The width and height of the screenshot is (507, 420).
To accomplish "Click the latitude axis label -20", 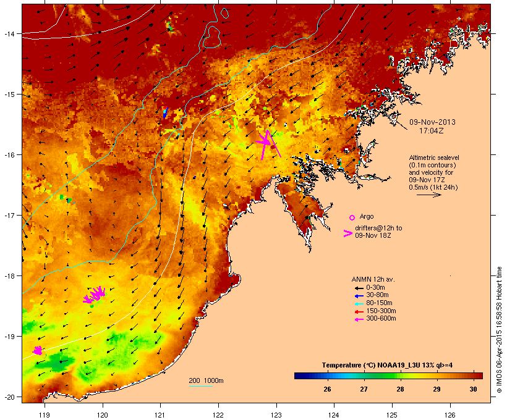I will pyautogui.click(x=9, y=397).
